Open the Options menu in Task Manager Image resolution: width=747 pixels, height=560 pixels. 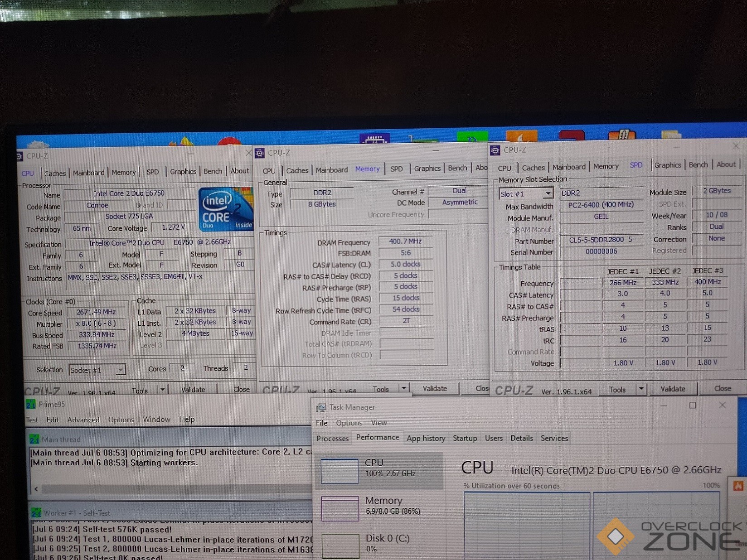[349, 423]
